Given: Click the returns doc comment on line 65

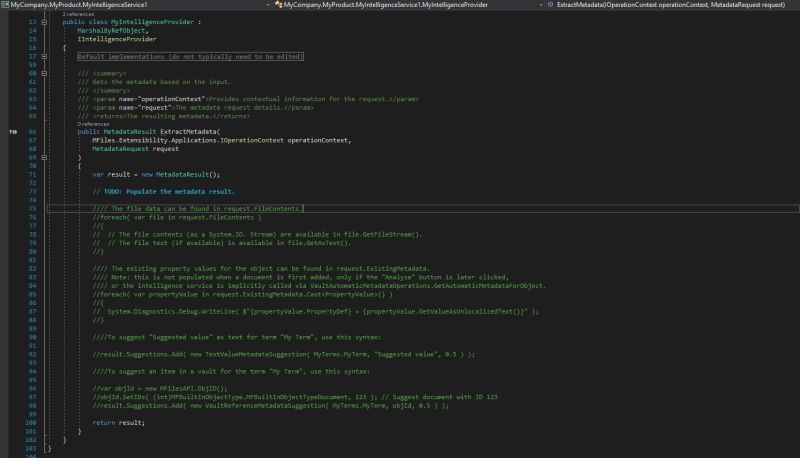Looking at the screenshot, I should point(163,116).
